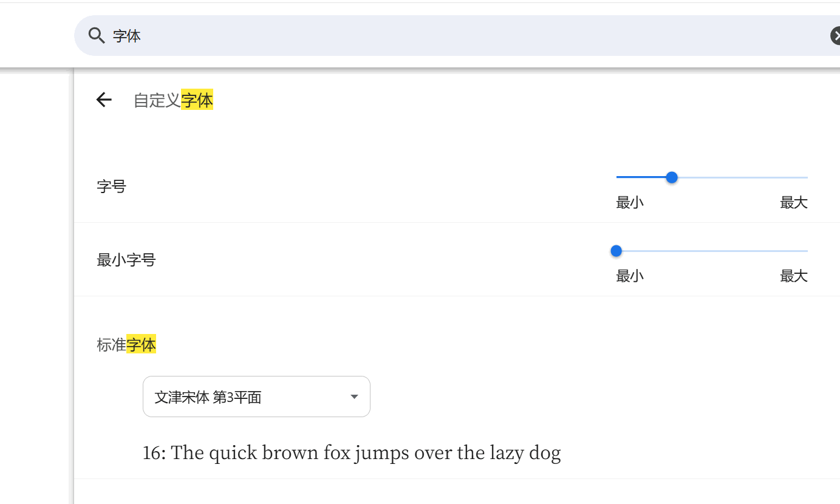Click the 自定义字体 page heading
840x504 pixels.
tap(173, 100)
